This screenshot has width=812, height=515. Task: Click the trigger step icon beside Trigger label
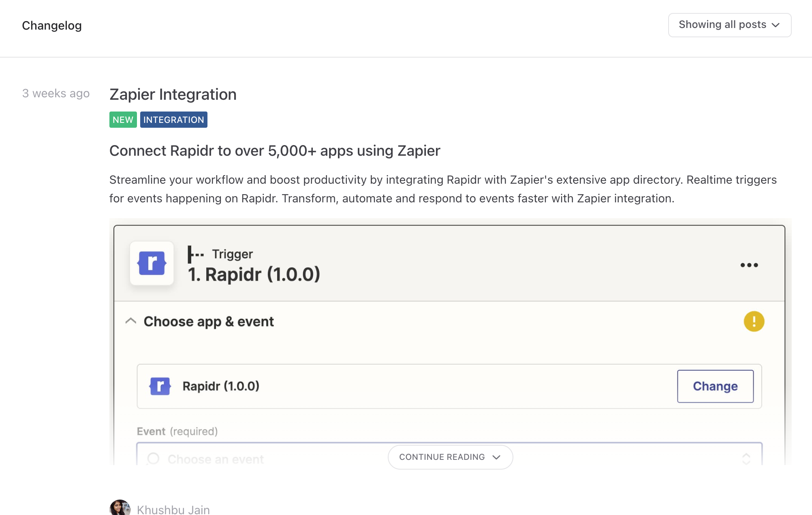[196, 254]
